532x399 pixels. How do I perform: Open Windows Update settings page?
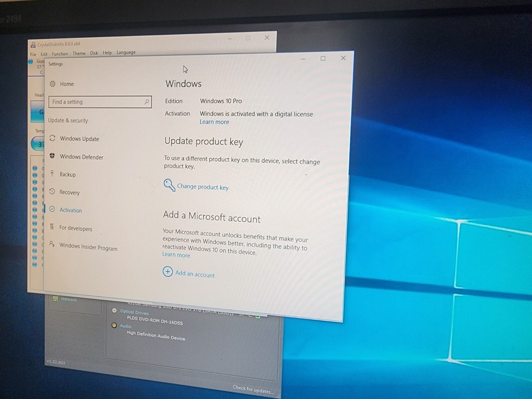pos(79,139)
